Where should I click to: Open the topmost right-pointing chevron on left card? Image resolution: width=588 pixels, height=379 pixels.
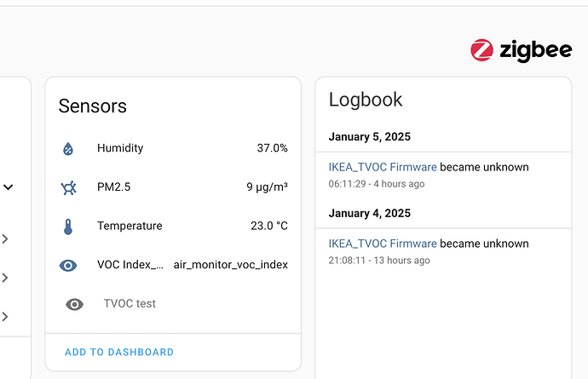click(x=5, y=239)
